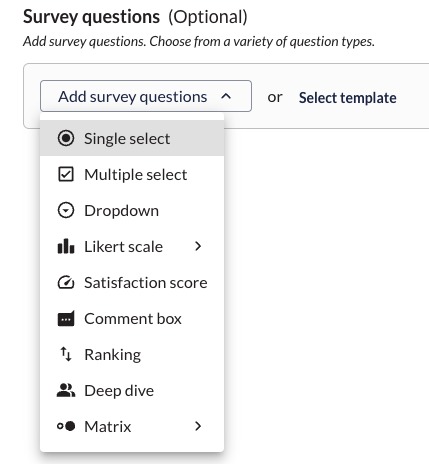Choose the Single select question type
The image size is (429, 464).
pyautogui.click(x=132, y=138)
